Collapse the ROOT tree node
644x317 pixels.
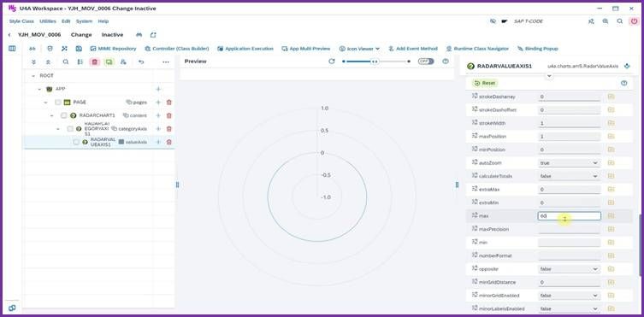point(33,76)
